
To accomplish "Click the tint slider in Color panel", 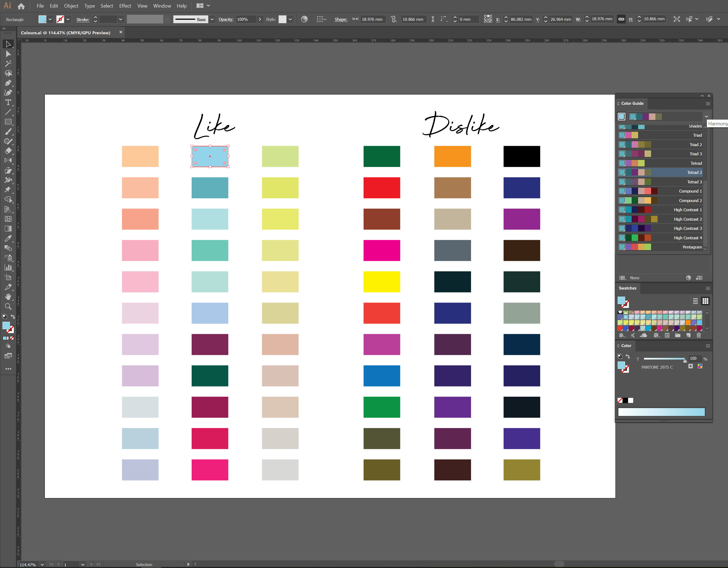I will coord(663,359).
